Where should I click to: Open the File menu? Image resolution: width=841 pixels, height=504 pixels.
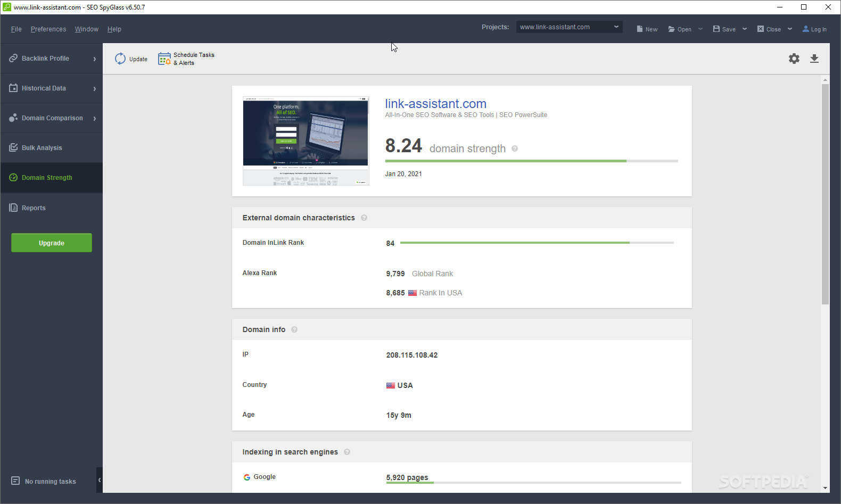[17, 29]
